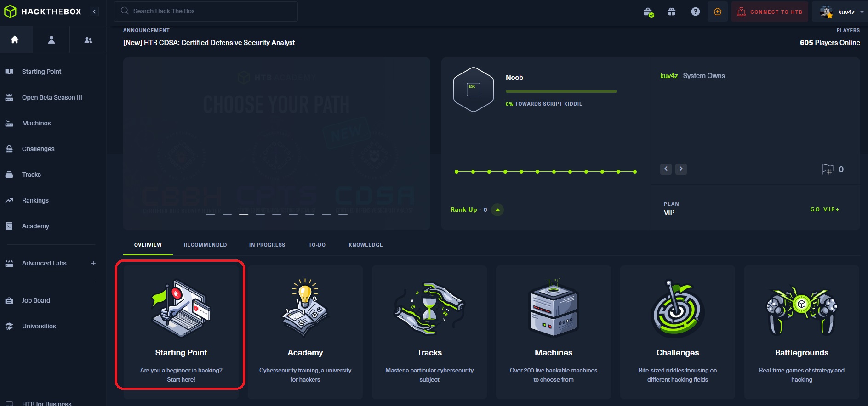Show previous System Owns page
Image resolution: width=868 pixels, height=406 pixels.
(666, 169)
